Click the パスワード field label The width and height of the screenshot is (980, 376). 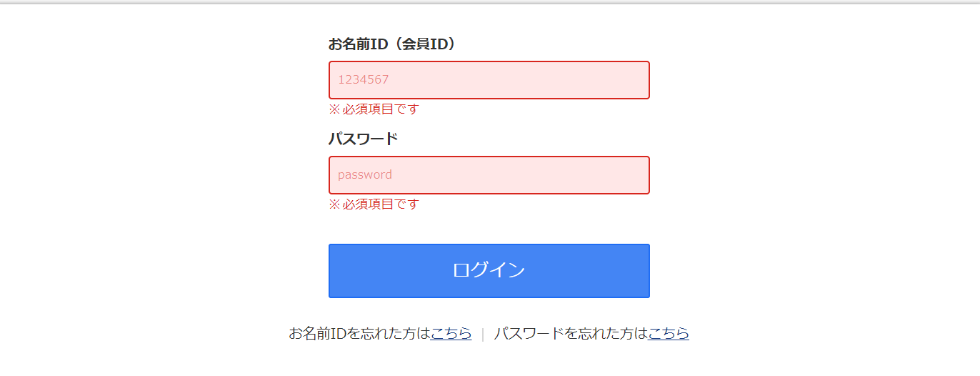pos(363,139)
